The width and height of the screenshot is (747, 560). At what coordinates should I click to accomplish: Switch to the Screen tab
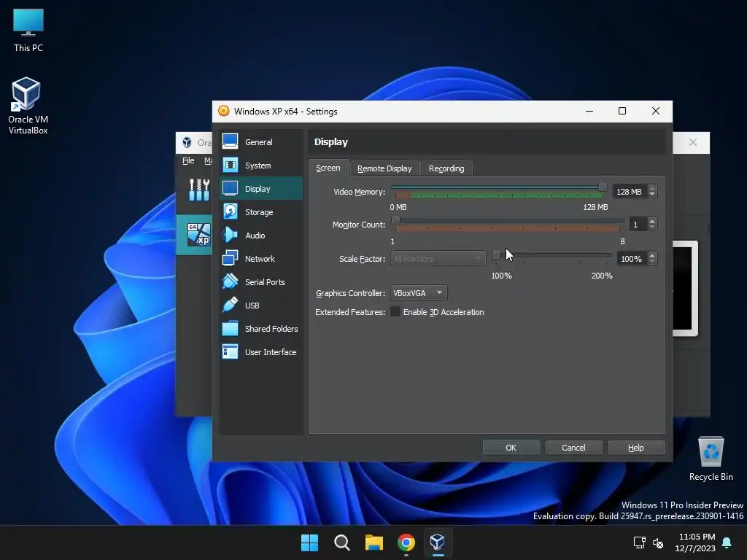click(x=328, y=168)
